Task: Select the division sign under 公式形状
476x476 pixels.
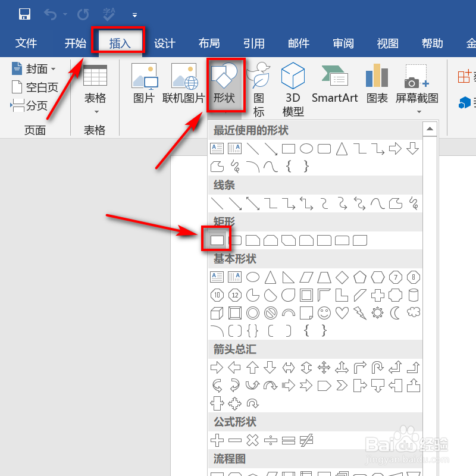Action: pos(271,440)
